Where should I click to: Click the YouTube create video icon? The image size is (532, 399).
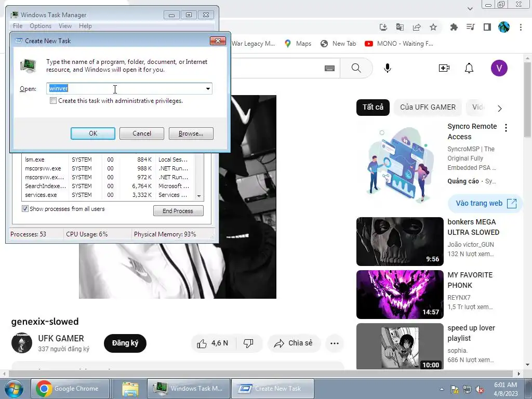444,68
